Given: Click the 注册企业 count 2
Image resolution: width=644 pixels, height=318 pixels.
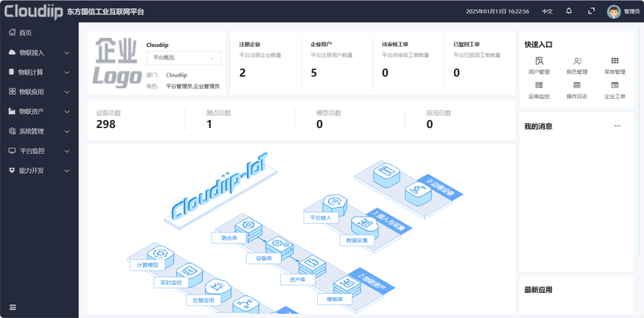Looking at the screenshot, I should [x=242, y=72].
